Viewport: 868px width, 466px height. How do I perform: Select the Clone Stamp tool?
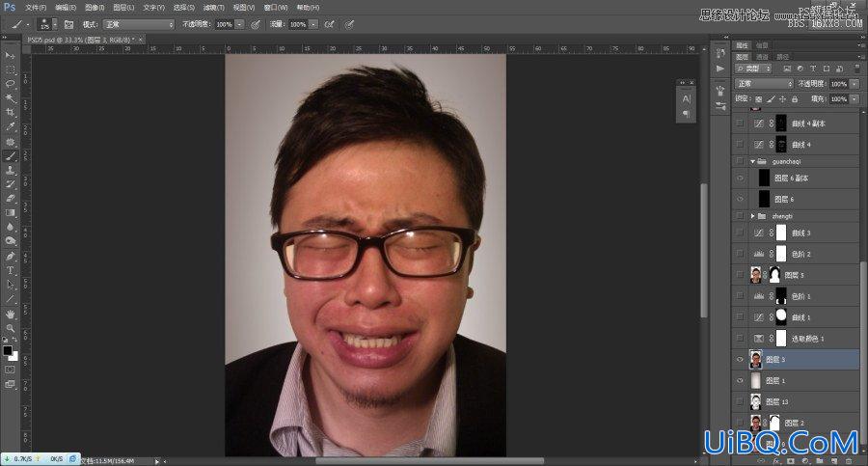pos(10,170)
